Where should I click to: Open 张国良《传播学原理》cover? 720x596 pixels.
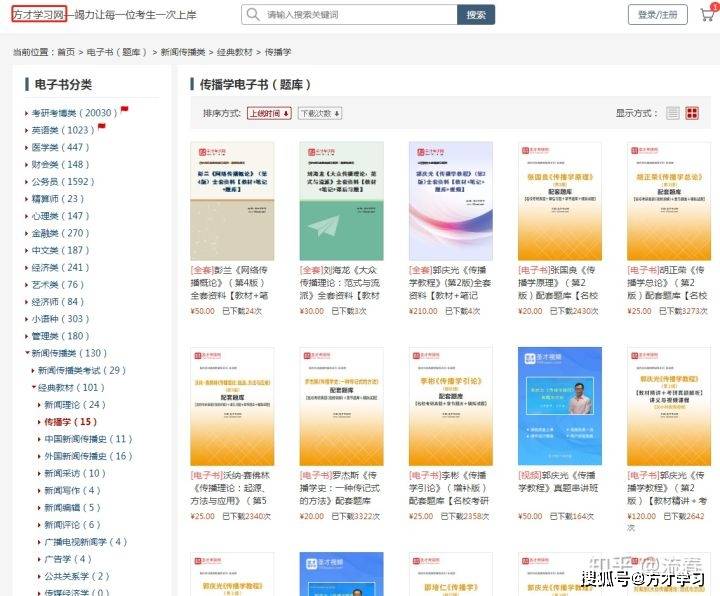(x=560, y=201)
